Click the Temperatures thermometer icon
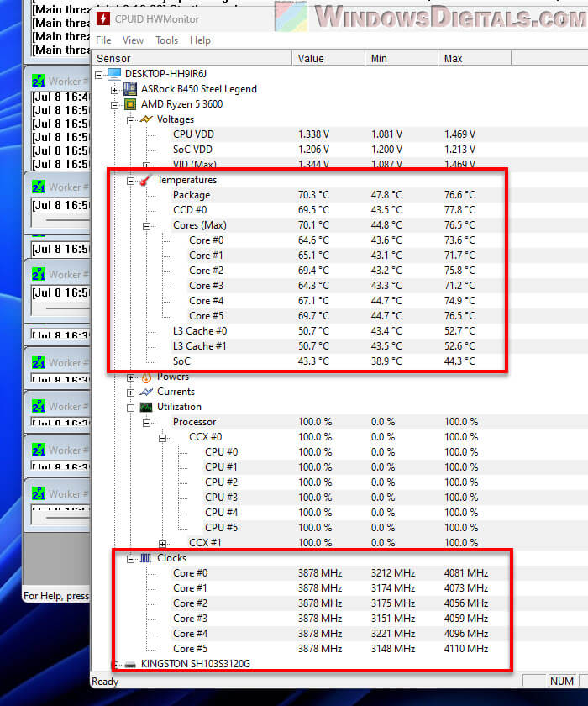 pos(146,180)
